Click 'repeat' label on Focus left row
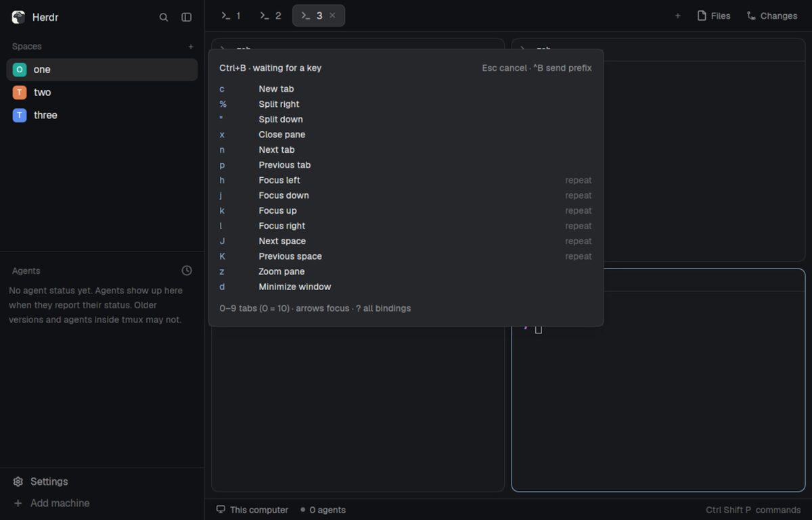Image resolution: width=812 pixels, height=520 pixels. (x=579, y=181)
